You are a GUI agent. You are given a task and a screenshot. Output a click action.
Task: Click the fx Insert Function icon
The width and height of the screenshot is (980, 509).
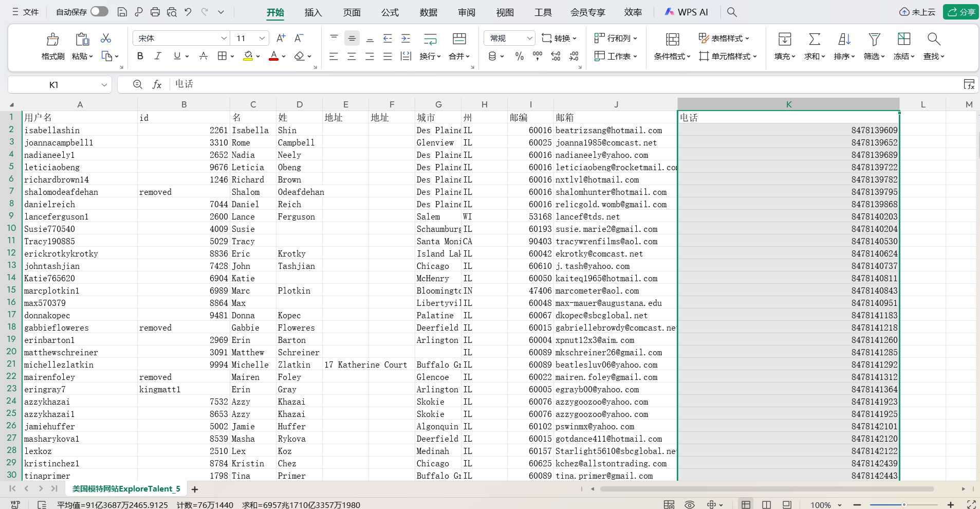(x=157, y=84)
